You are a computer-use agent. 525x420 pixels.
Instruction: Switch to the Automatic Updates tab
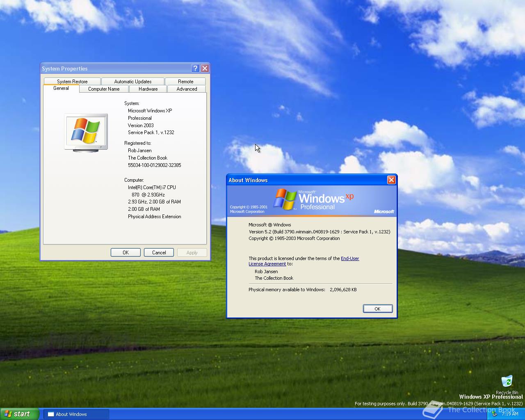point(133,81)
